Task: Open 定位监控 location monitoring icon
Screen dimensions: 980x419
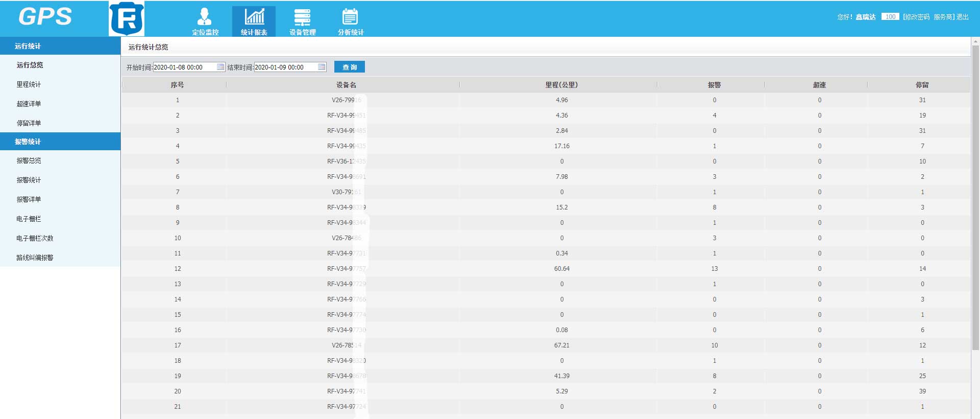Action: 205,17
